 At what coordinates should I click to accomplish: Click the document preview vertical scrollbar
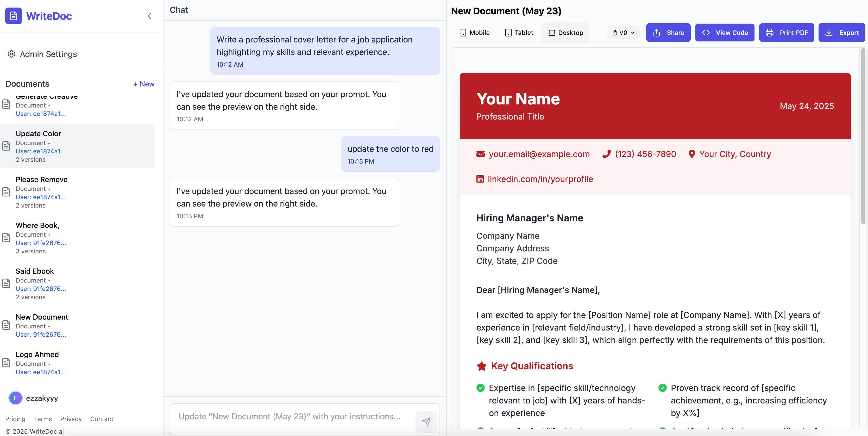(863, 136)
